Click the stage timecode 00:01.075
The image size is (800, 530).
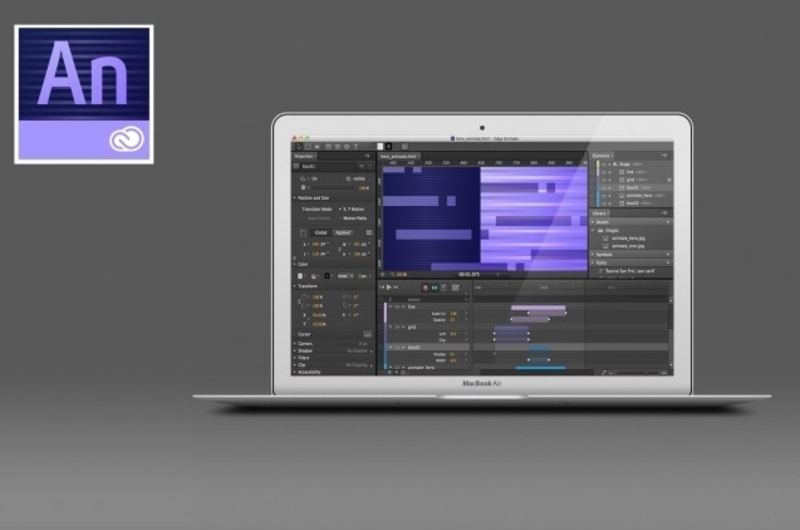point(469,274)
